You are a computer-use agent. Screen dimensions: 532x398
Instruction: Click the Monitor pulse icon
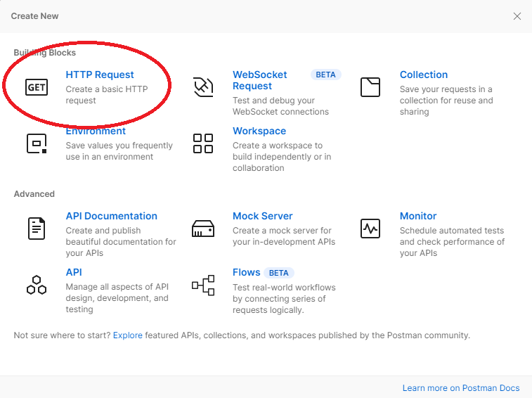click(370, 229)
